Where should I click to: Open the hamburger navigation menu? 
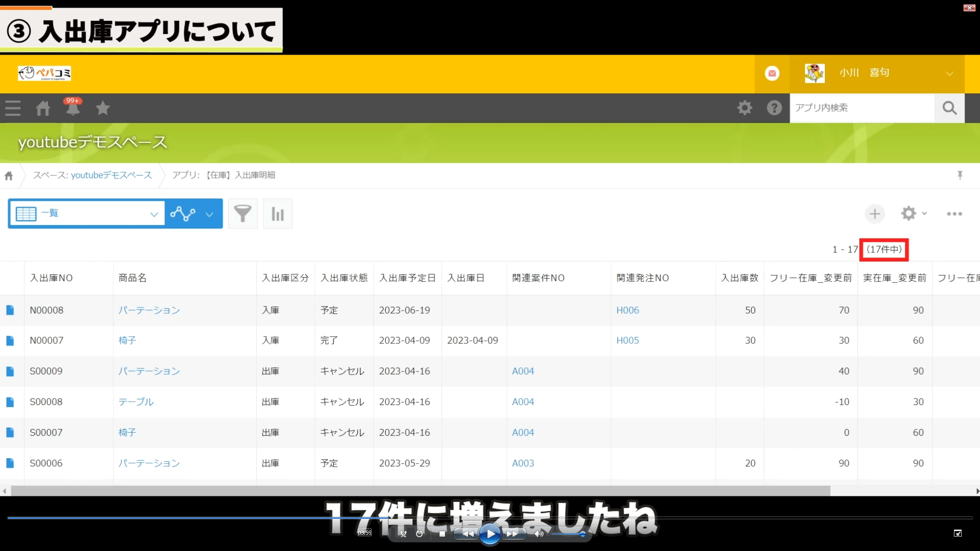[12, 108]
